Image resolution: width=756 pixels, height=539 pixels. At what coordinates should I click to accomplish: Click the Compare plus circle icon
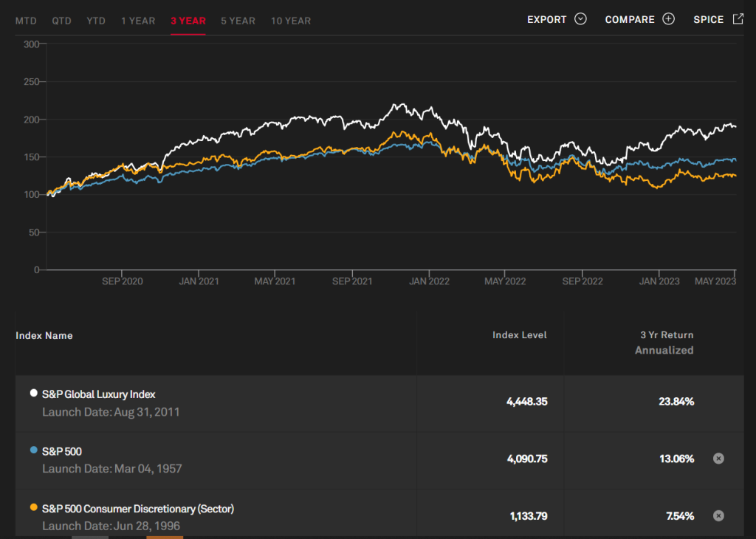click(668, 19)
